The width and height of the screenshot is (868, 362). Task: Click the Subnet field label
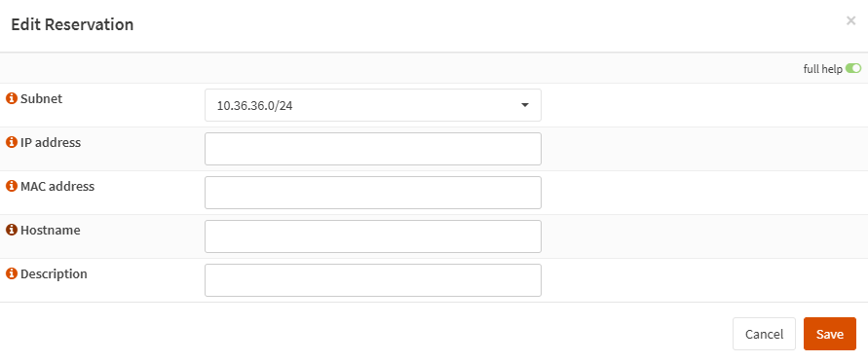42,99
